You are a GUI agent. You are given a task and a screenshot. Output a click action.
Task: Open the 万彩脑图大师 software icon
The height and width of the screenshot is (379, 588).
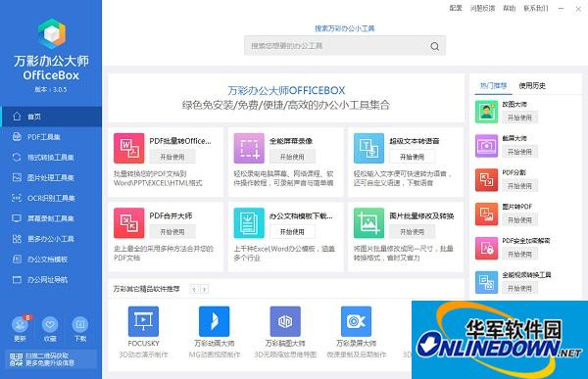click(285, 321)
